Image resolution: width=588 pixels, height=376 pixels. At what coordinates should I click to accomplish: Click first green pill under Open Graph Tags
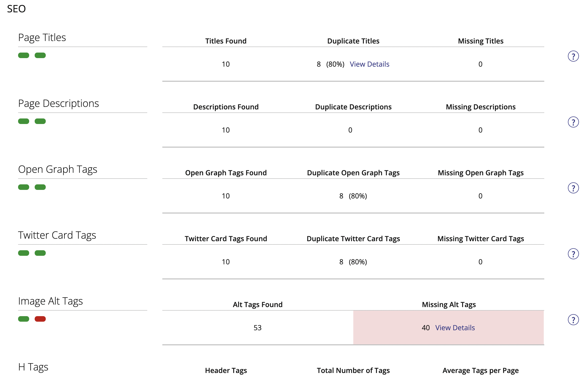tap(24, 187)
